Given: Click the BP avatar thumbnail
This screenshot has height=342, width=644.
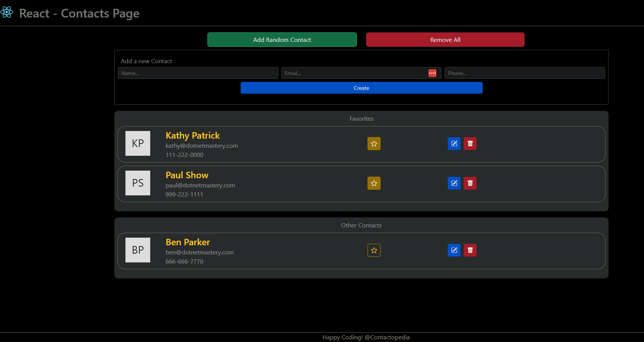Looking at the screenshot, I should (x=138, y=250).
